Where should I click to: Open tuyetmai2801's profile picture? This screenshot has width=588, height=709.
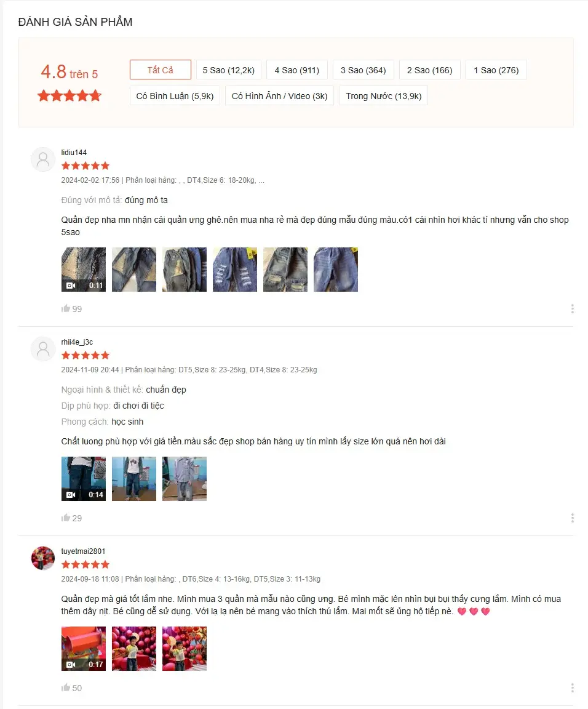(43, 558)
